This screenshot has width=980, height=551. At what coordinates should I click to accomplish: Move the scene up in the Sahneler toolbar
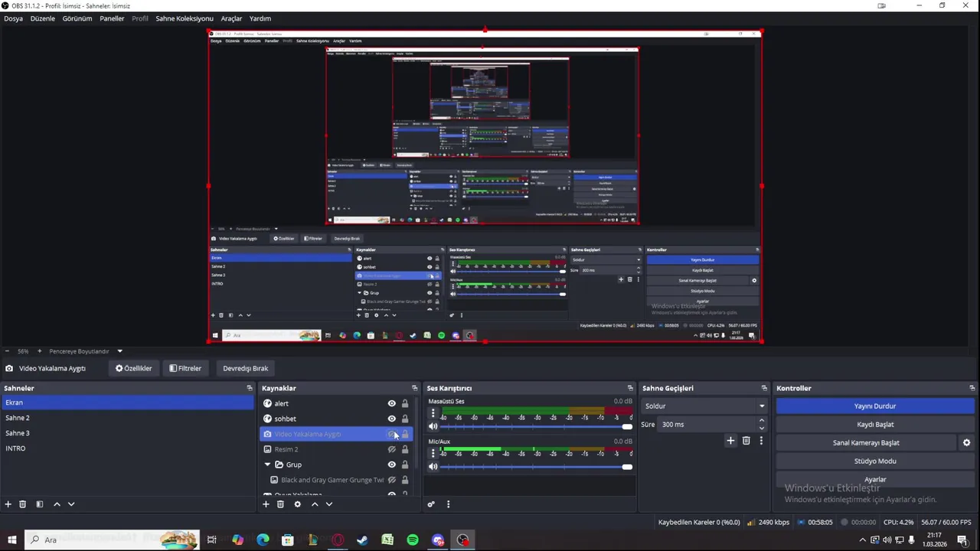(x=57, y=504)
